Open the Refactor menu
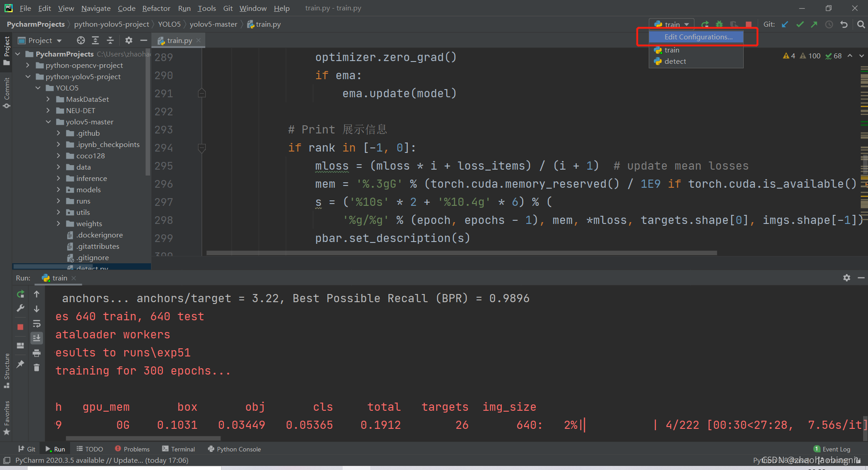Image resolution: width=868 pixels, height=470 pixels. click(x=156, y=8)
